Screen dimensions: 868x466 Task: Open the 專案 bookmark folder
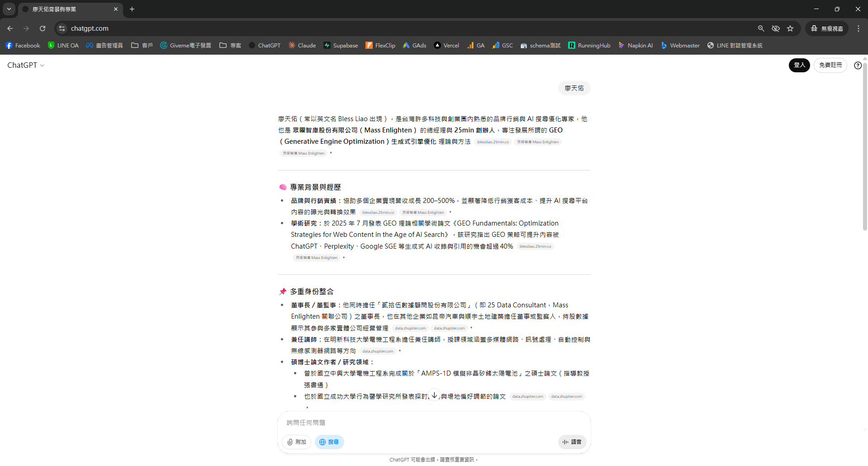tap(230, 45)
